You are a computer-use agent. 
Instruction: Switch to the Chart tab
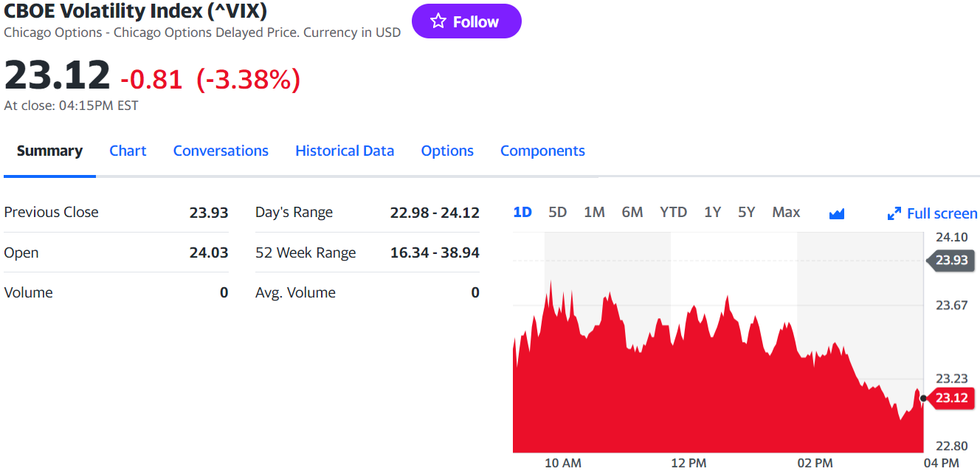coord(128,151)
